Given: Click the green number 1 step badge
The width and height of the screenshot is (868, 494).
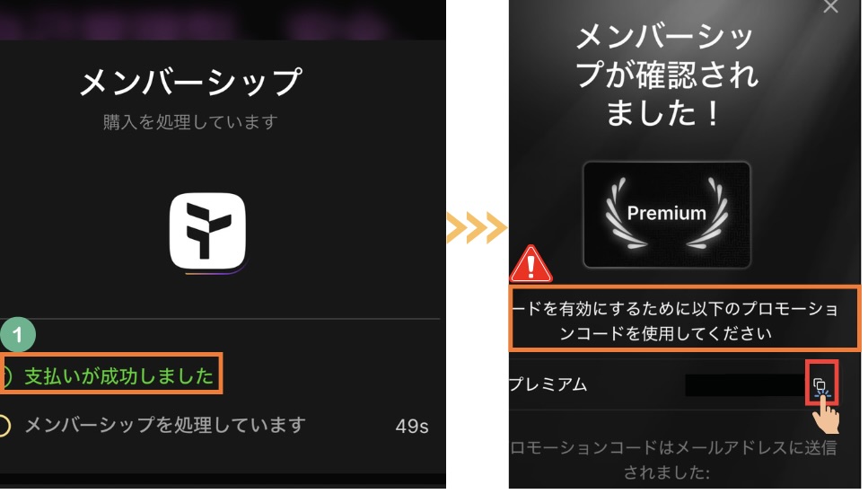Looking at the screenshot, I should point(18,334).
